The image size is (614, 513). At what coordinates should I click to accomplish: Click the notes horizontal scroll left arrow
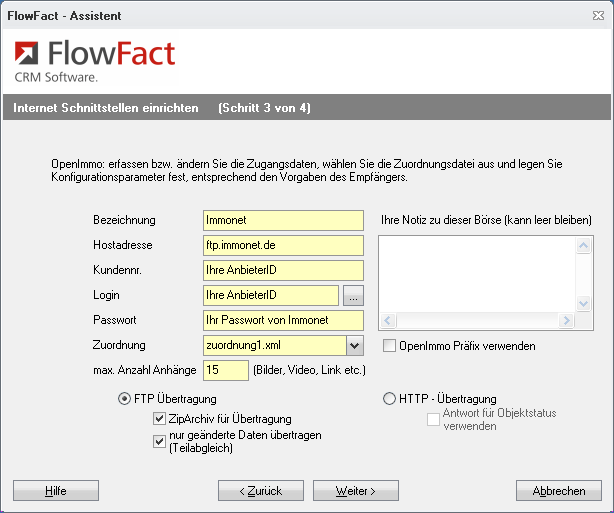tap(388, 320)
